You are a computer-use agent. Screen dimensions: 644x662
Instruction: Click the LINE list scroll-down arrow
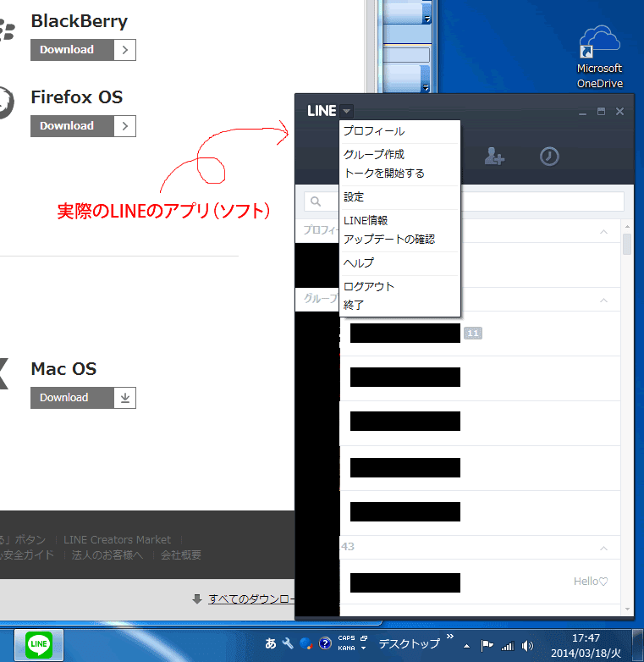[x=627, y=610]
